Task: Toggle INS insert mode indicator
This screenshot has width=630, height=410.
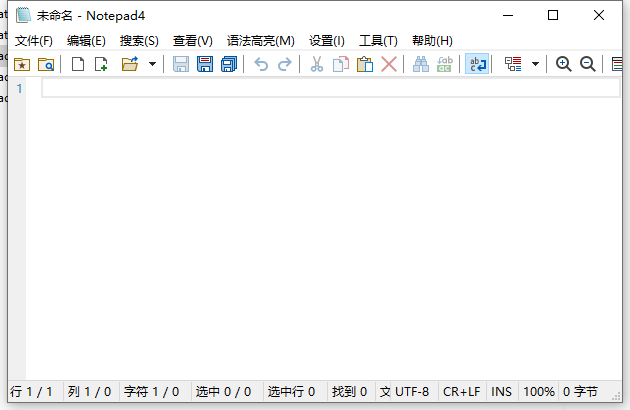Action: click(501, 392)
